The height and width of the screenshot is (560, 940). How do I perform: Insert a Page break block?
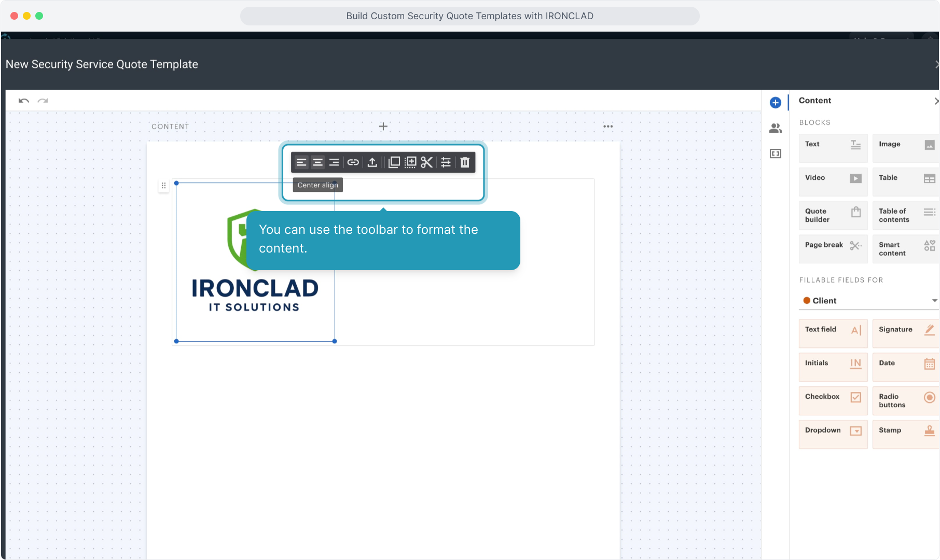(x=833, y=249)
